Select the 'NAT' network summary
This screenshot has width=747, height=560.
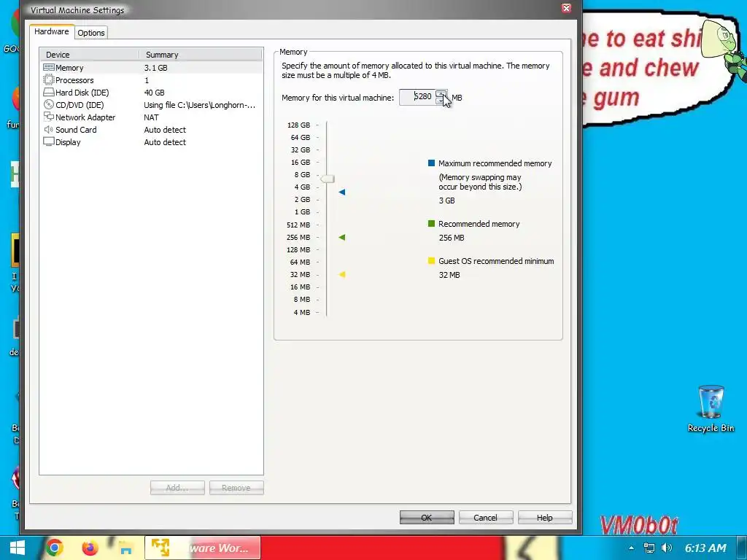(152, 117)
